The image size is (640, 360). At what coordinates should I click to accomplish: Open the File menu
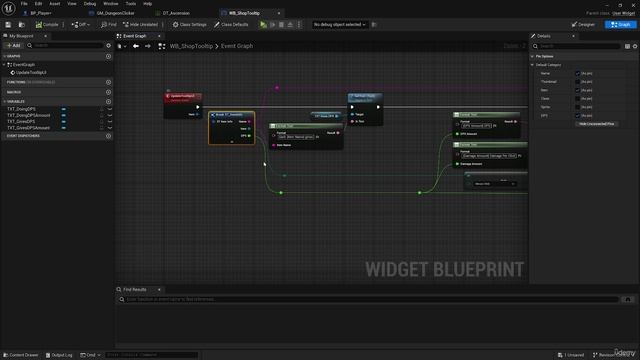24,4
